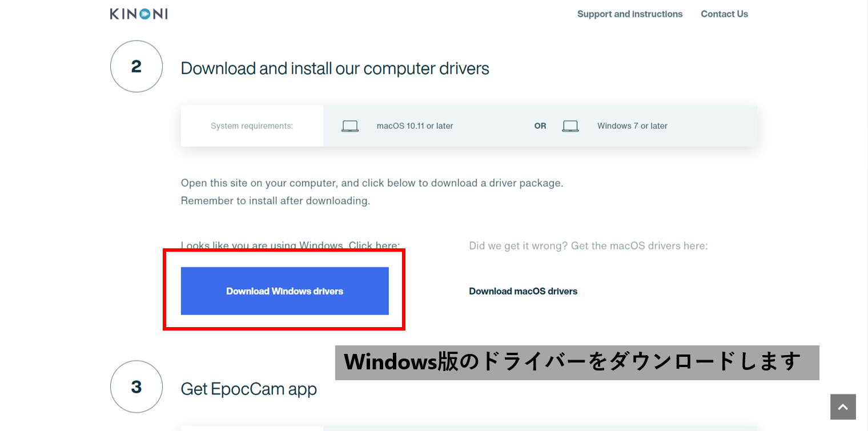The image size is (868, 431).
Task: Click the Download macOS drivers link
Action: click(x=523, y=291)
